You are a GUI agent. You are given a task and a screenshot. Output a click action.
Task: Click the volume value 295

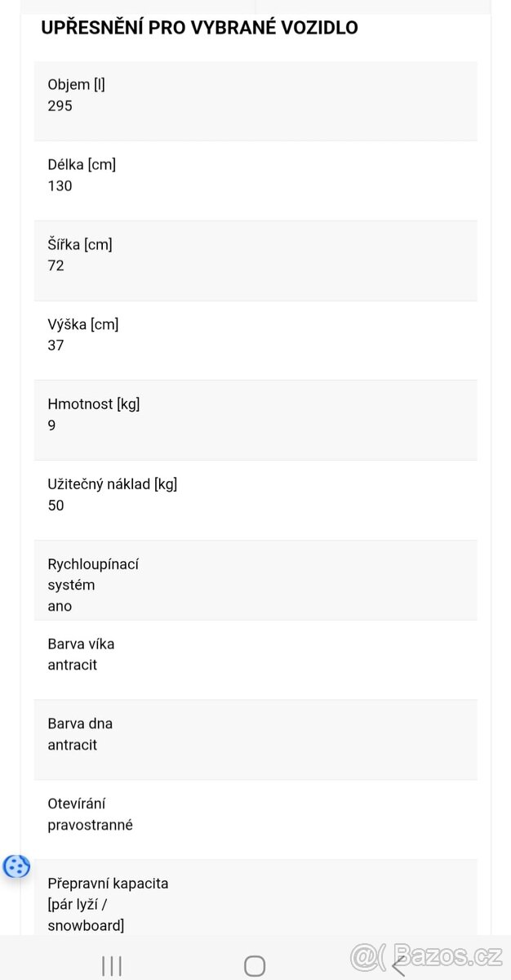[60, 105]
